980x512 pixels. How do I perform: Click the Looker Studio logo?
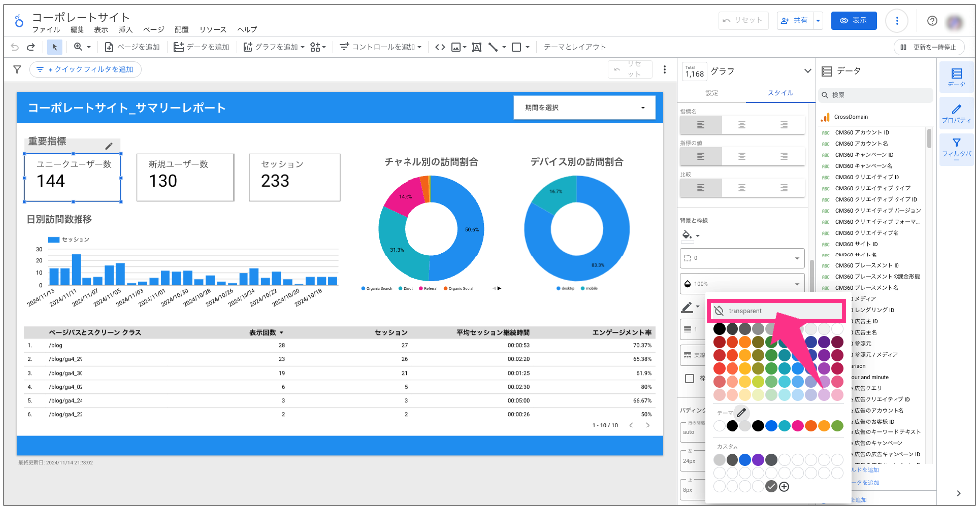coord(19,21)
